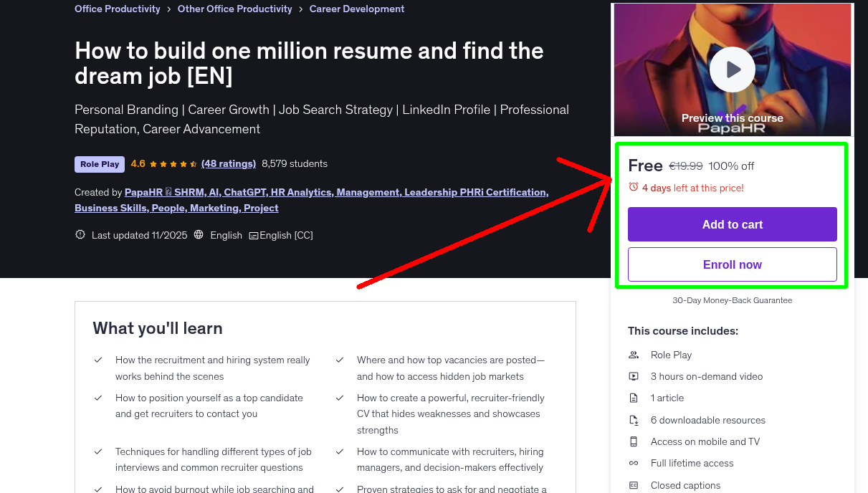Click the Add to cart button
Viewport: 868px width, 493px height.
pos(732,224)
